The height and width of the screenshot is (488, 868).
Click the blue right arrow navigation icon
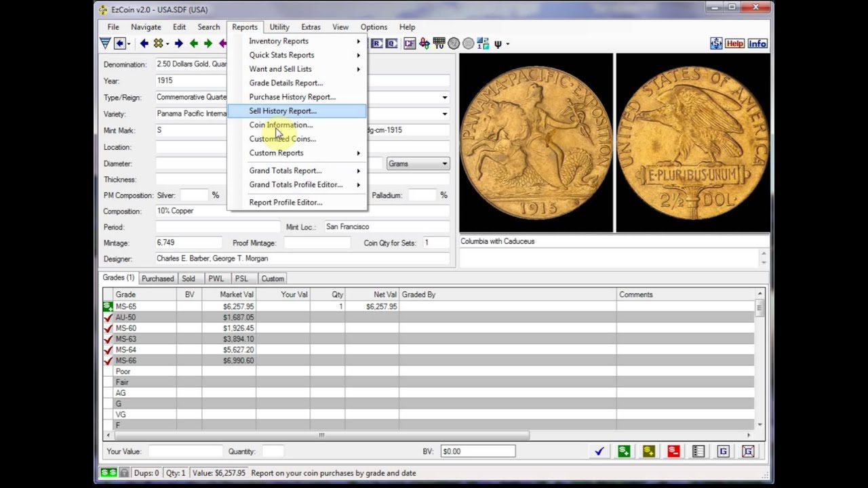click(x=178, y=43)
